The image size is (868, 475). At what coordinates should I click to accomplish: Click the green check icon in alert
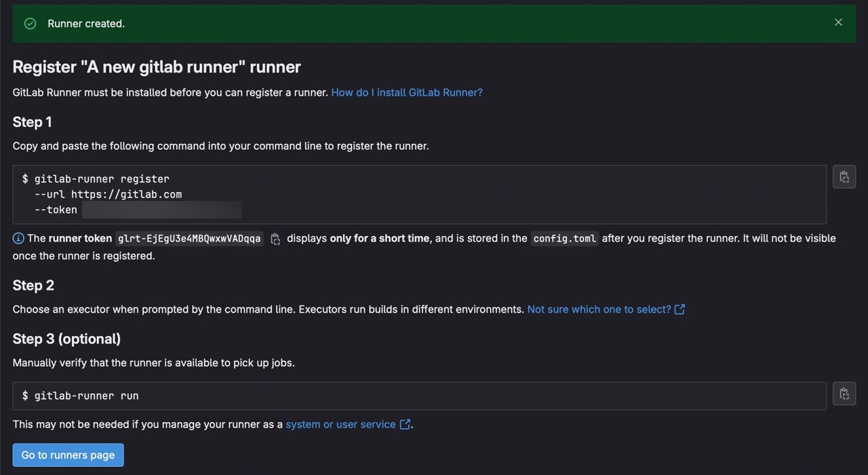click(x=30, y=24)
